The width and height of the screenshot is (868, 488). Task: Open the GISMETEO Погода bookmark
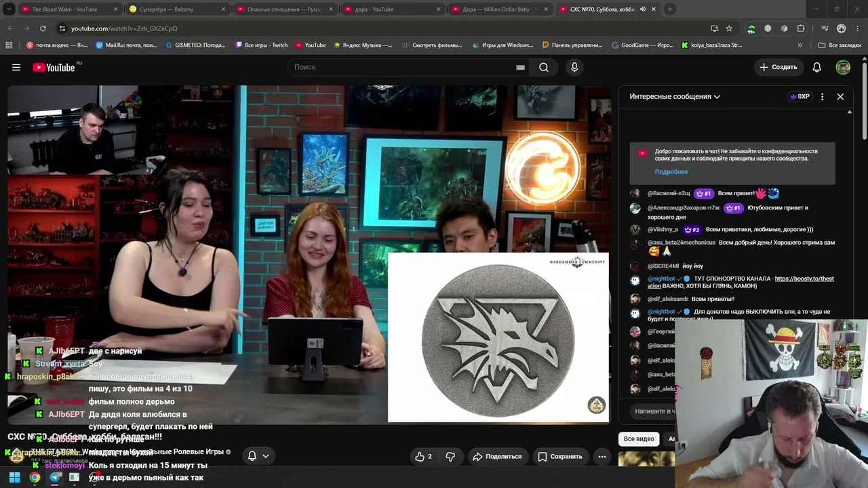pos(195,45)
